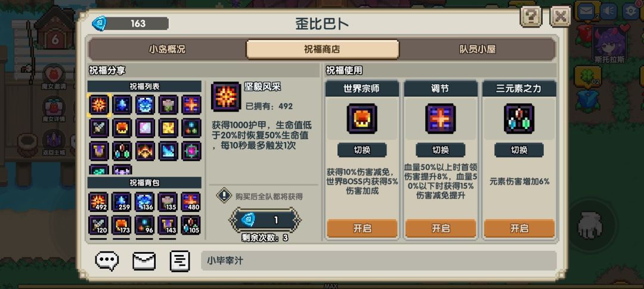Open the chat speech bubble icon
Image resolution: width=644 pixels, height=289 pixels.
click(x=107, y=261)
